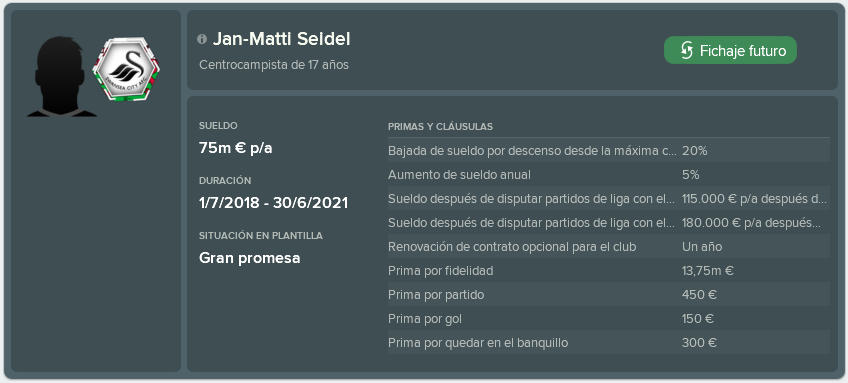Click the Centrocampista de 17 años subtitle
This screenshot has height=383, width=848.
[274, 65]
